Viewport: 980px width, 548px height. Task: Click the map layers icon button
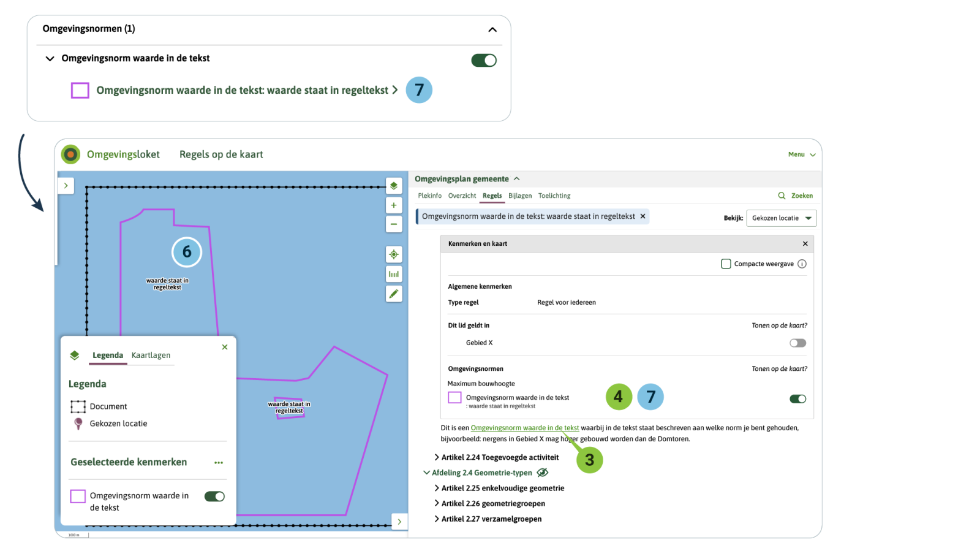tap(393, 186)
